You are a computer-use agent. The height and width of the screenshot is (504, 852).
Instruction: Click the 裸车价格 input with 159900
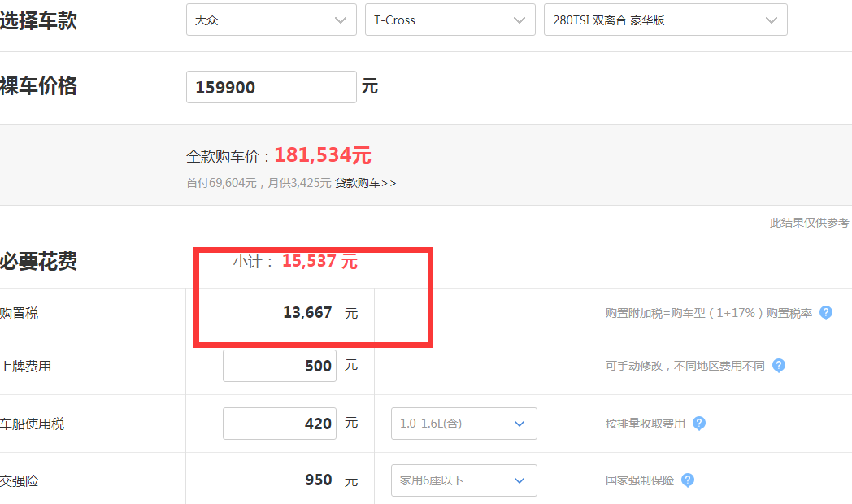(x=272, y=87)
